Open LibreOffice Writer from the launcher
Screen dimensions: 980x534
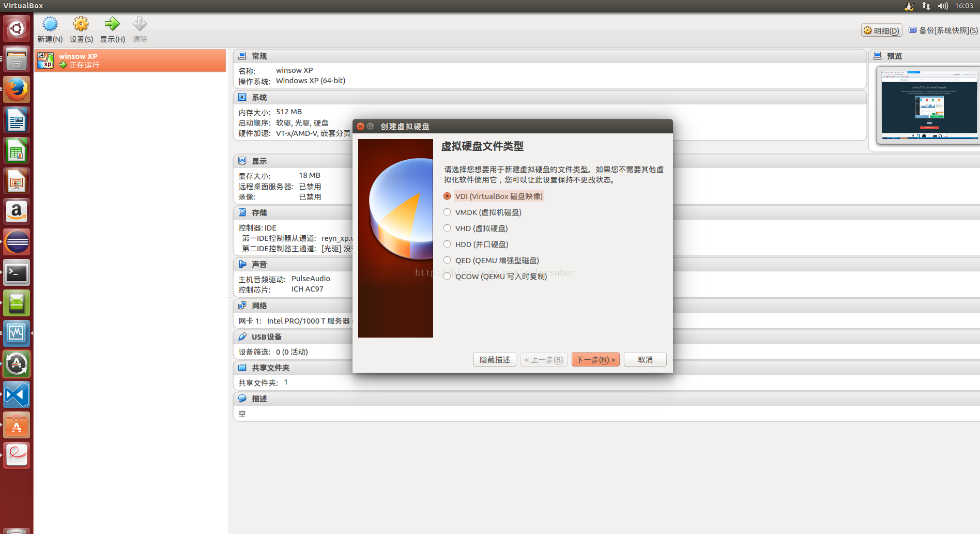click(17, 120)
